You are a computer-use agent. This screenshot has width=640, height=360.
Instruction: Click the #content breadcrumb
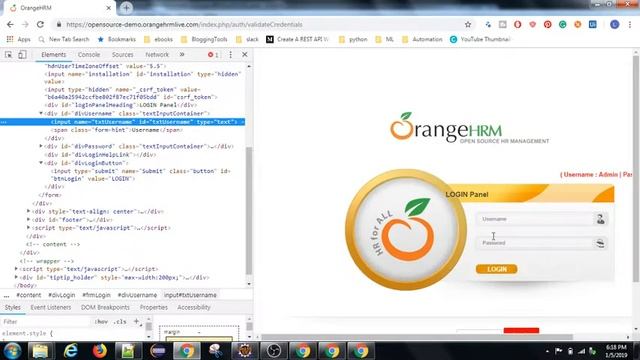click(x=29, y=295)
